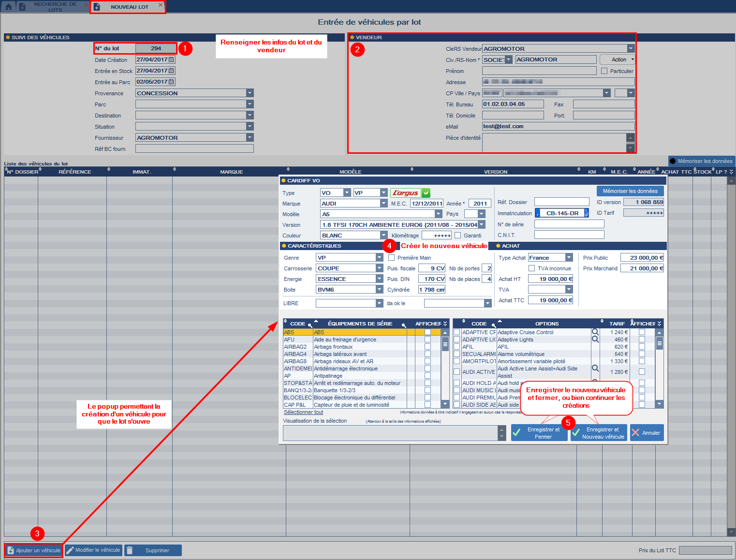Click the Ajouter un véhicule plus icon
Viewport: 736px width, 560px height.
[11, 550]
